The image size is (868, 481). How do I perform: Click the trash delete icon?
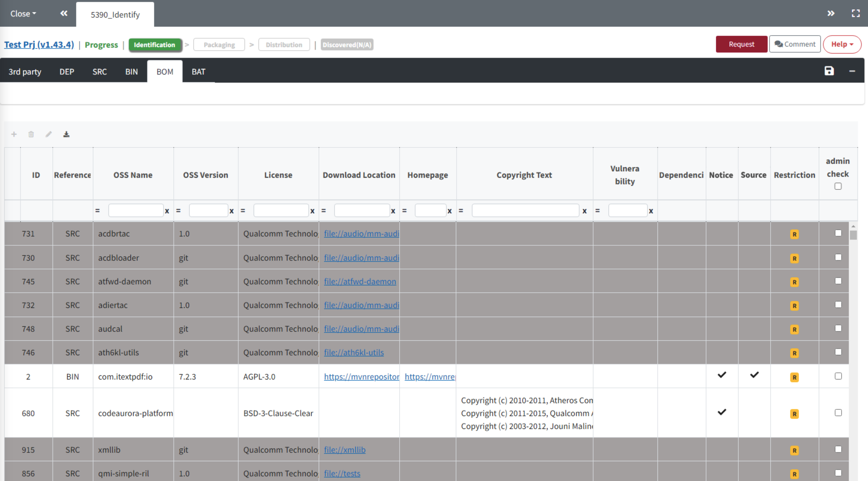pyautogui.click(x=31, y=134)
